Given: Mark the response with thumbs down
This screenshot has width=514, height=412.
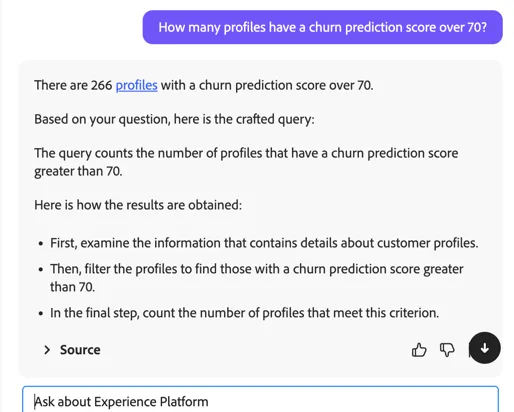Looking at the screenshot, I should (447, 350).
